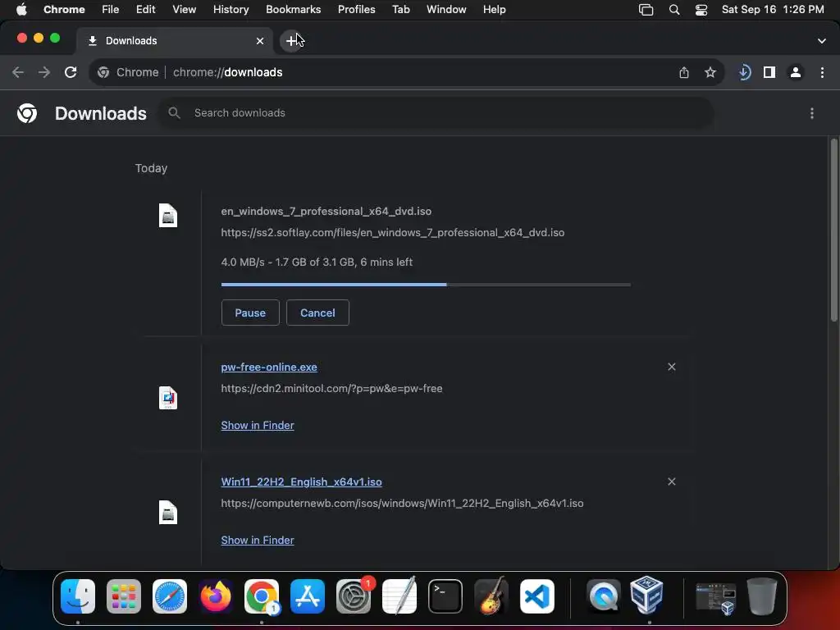Open the Apple menu

pyautogui.click(x=21, y=9)
